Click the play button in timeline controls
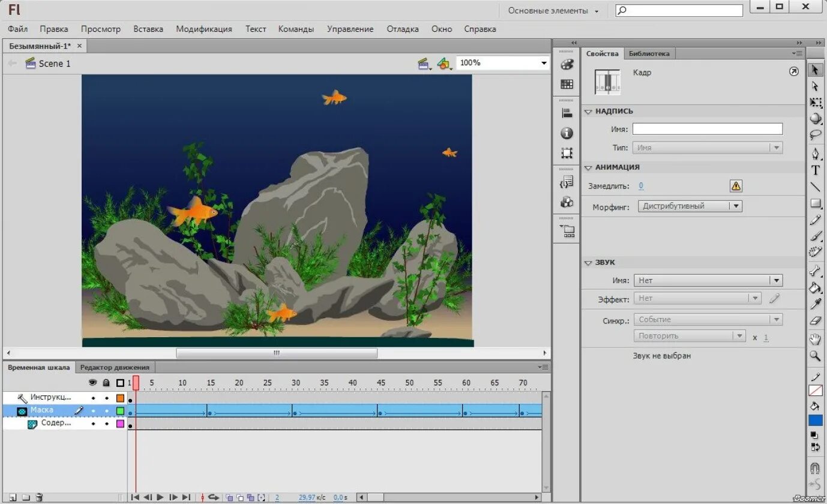Screen dimensions: 827x504 pyautogui.click(x=160, y=497)
